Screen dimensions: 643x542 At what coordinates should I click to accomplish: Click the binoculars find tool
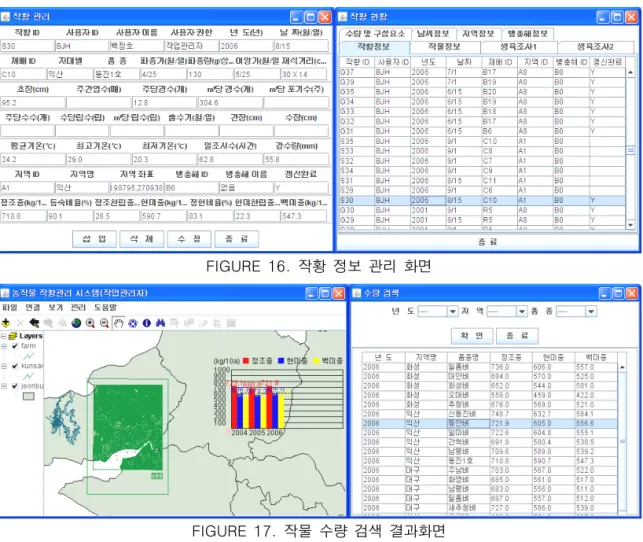(160, 323)
